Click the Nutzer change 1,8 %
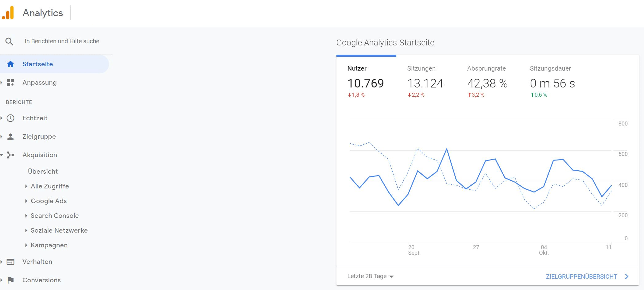This screenshot has height=290, width=644. (356, 95)
